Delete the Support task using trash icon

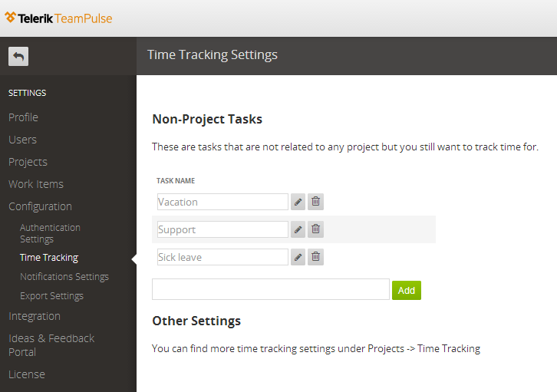point(315,229)
